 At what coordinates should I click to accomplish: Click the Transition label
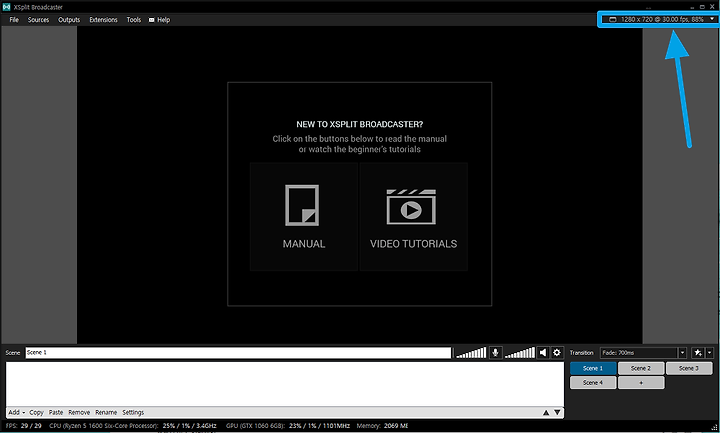point(581,353)
